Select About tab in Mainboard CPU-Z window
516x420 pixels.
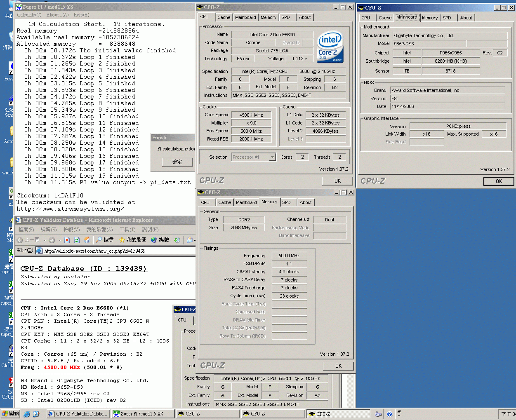pyautogui.click(x=466, y=18)
